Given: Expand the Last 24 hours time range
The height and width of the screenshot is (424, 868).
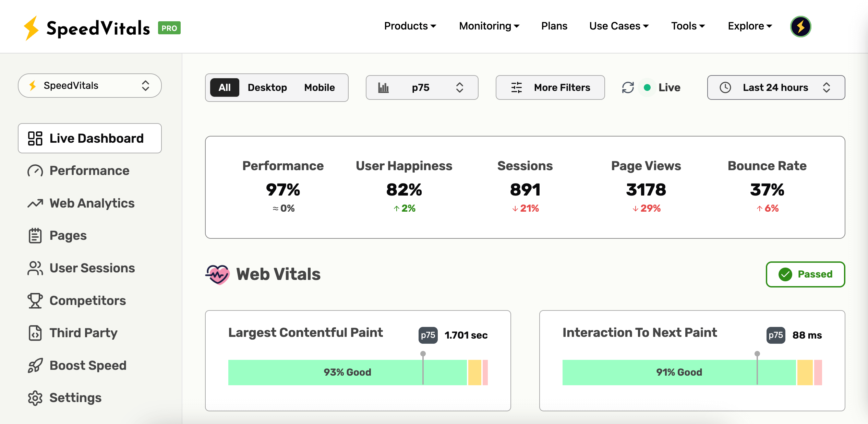Looking at the screenshot, I should [x=776, y=87].
